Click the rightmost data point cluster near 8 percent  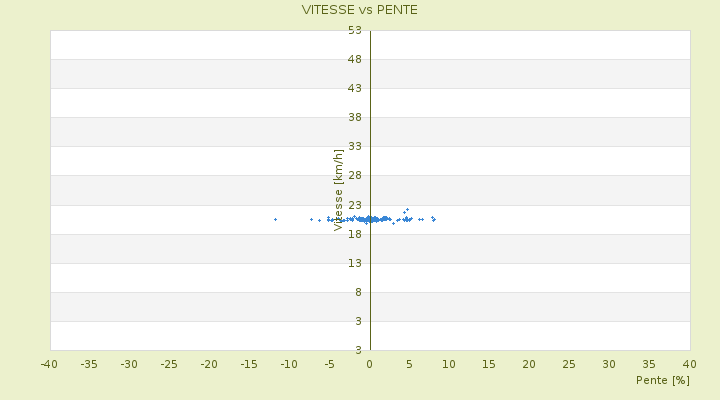433,219
